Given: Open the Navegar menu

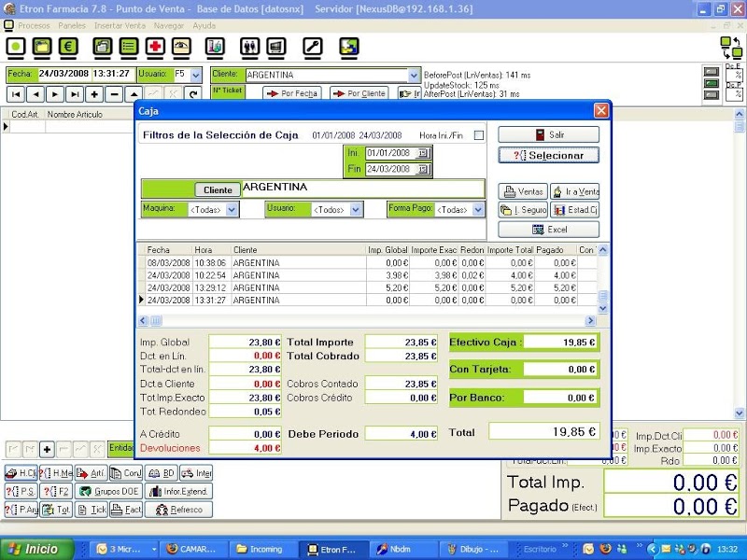Looking at the screenshot, I should (169, 26).
